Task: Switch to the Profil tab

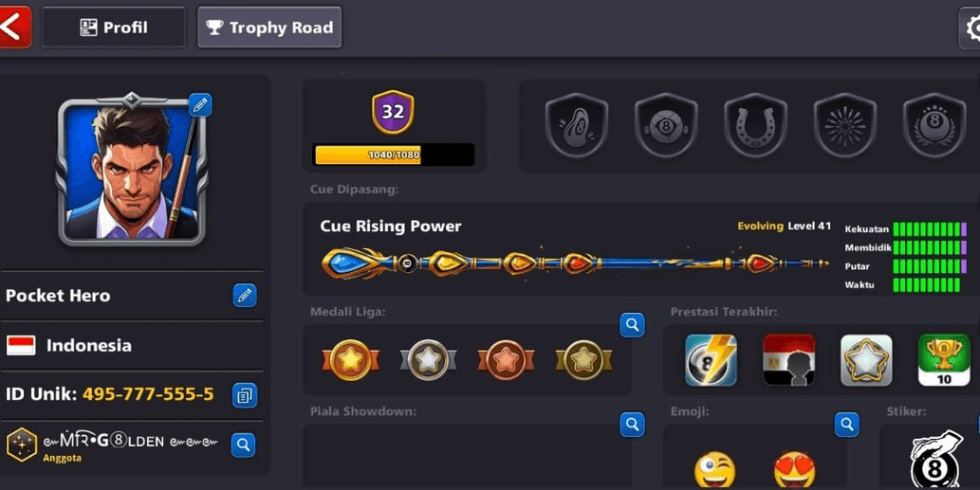Action: click(x=114, y=27)
